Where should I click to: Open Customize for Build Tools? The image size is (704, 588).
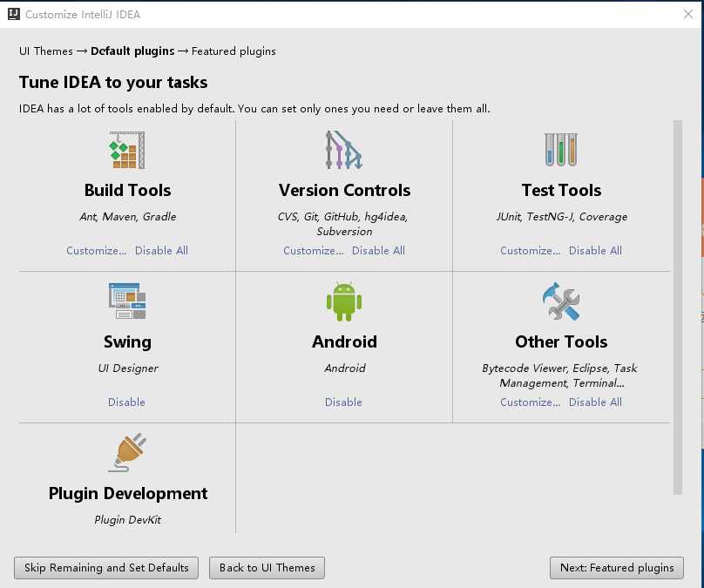[97, 251]
